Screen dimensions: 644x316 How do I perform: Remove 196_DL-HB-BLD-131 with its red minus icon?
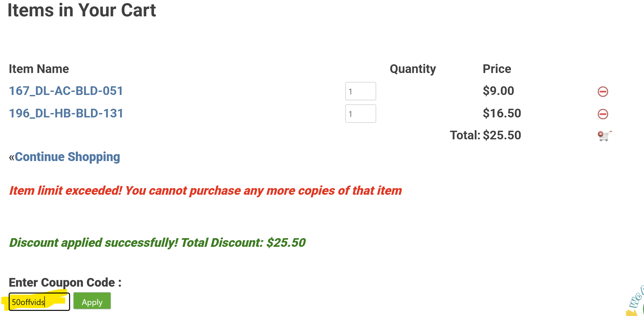(x=603, y=114)
